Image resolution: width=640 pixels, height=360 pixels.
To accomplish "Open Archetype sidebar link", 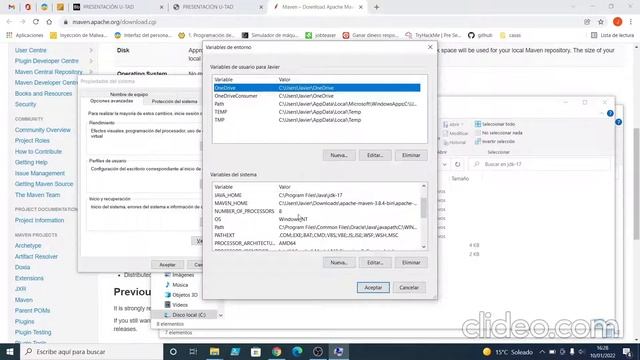I will pyautogui.click(x=28, y=246).
